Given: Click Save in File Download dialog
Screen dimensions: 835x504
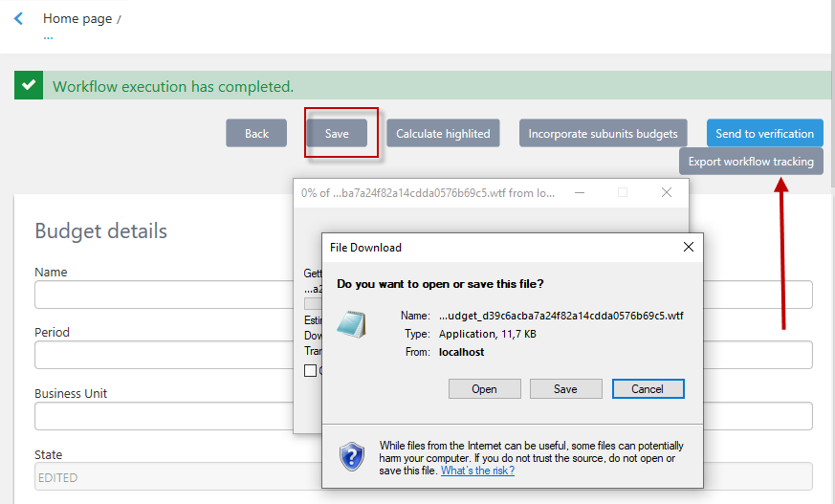Looking at the screenshot, I should coord(565,389).
